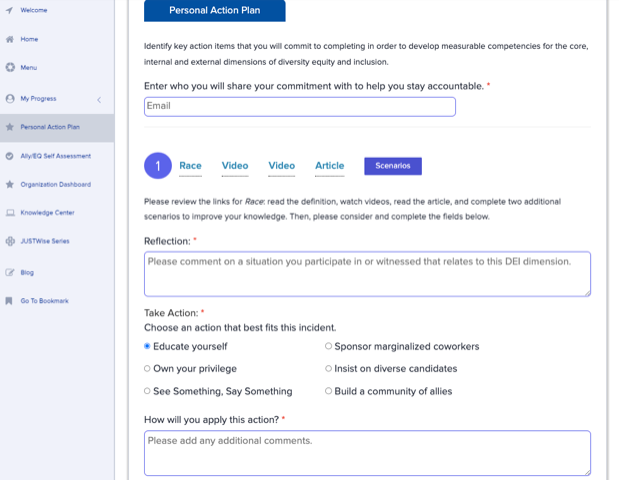Select Insist on diverse candidates option
The height and width of the screenshot is (480, 619).
328,369
